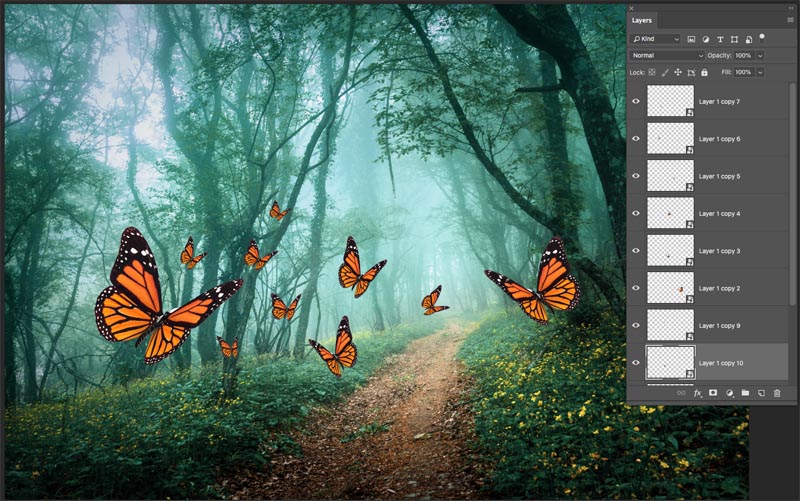Delete layer with trash icon
The width and height of the screenshot is (800, 501).
click(x=777, y=393)
